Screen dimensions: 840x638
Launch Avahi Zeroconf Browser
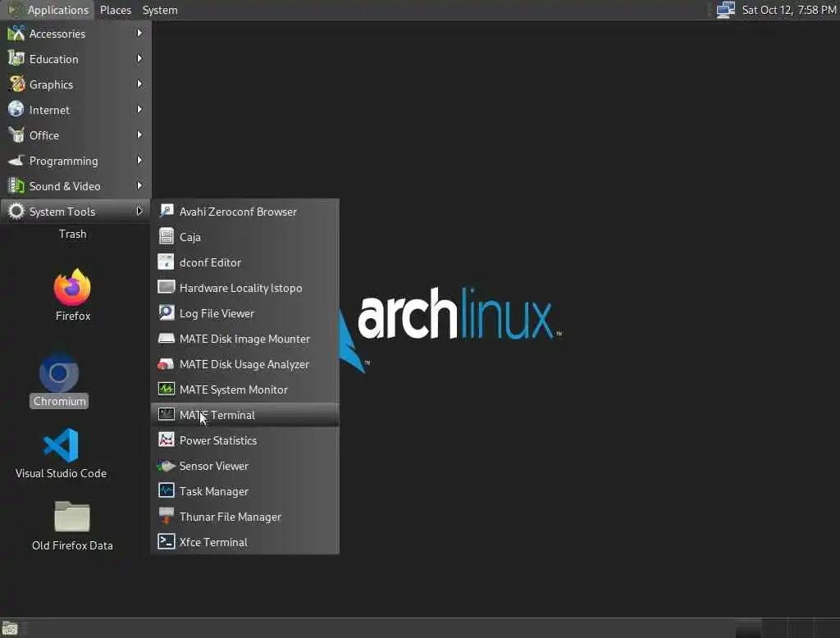click(244, 212)
